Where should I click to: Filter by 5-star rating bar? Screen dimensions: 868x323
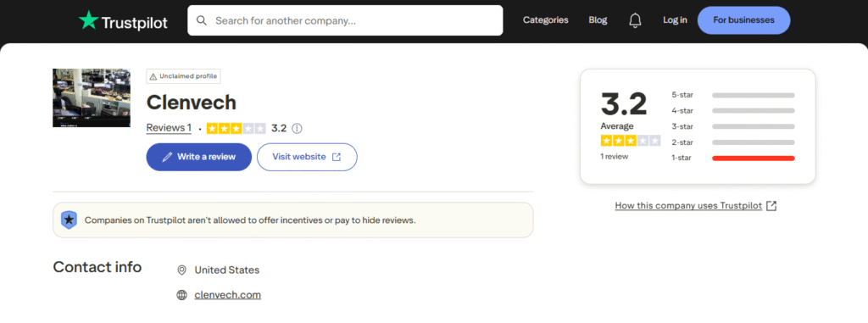753,95
